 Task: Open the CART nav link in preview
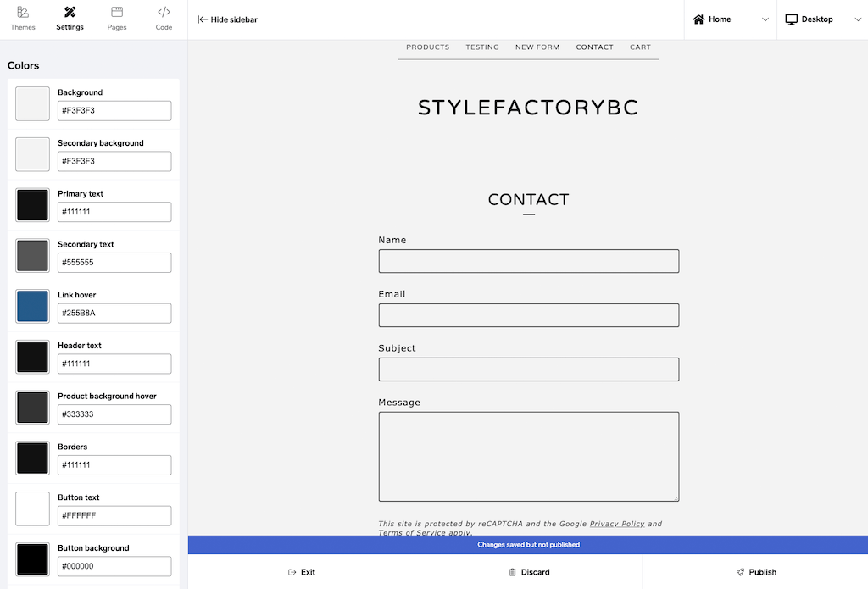coord(641,47)
